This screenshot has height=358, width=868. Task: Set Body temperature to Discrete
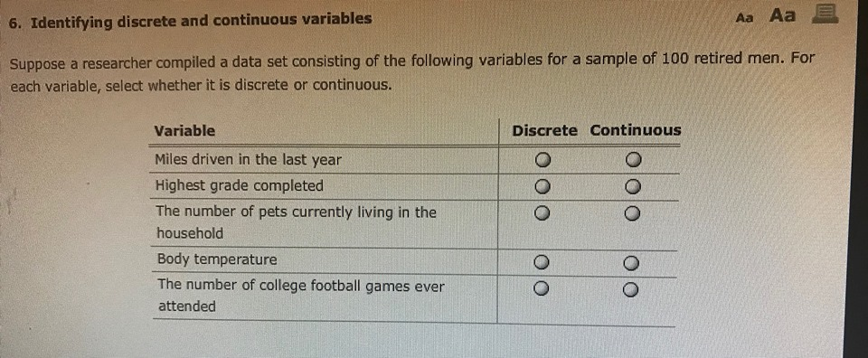(x=542, y=261)
